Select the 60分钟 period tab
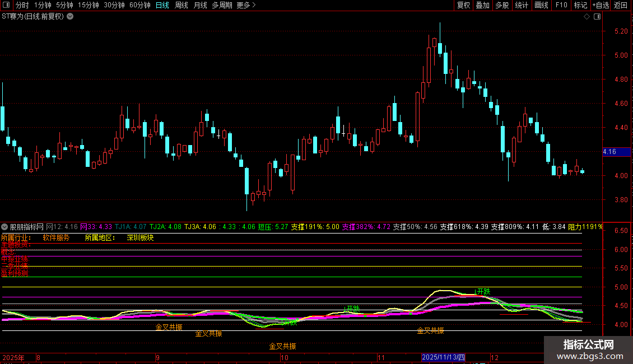Screen dimensions: 633x364 (x=140, y=5)
